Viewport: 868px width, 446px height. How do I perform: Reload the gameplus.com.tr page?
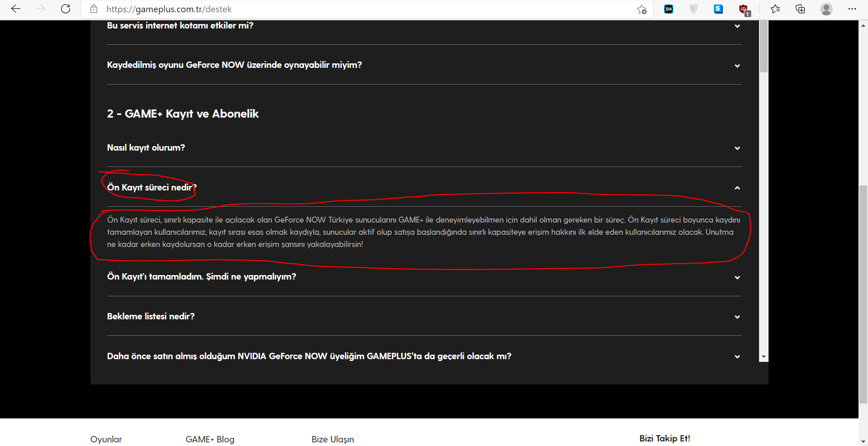[x=66, y=9]
